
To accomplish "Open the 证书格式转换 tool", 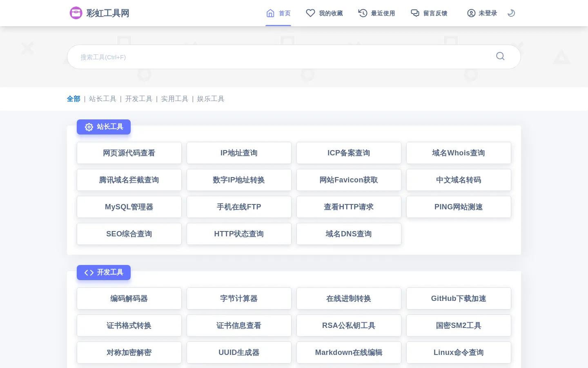I will [129, 325].
